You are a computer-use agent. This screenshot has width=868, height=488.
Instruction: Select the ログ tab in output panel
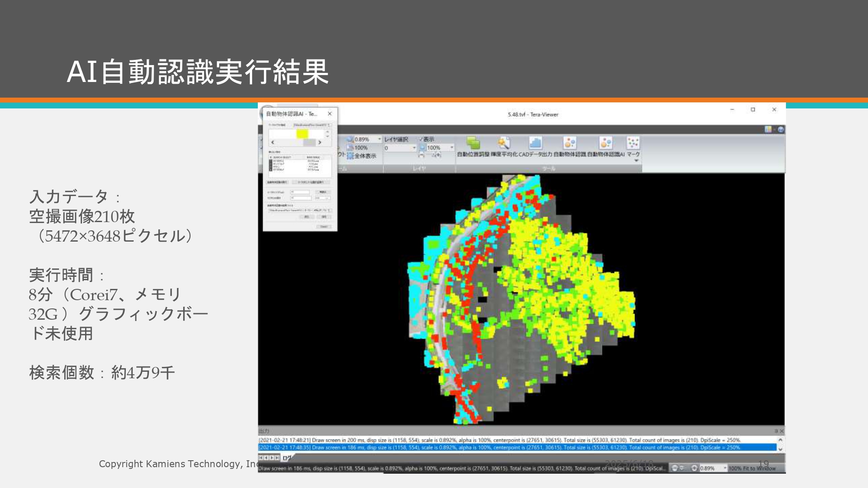(x=287, y=458)
